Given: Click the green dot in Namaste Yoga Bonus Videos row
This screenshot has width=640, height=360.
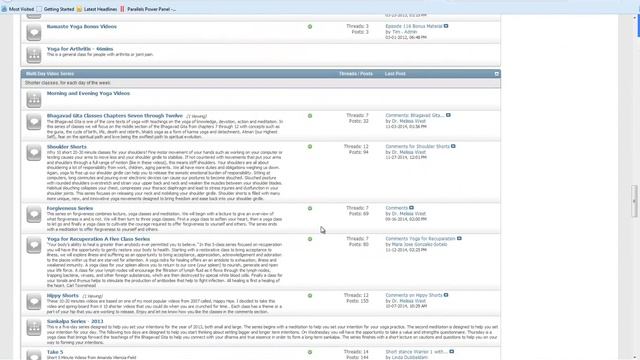Looking at the screenshot, I should pos(310,27).
